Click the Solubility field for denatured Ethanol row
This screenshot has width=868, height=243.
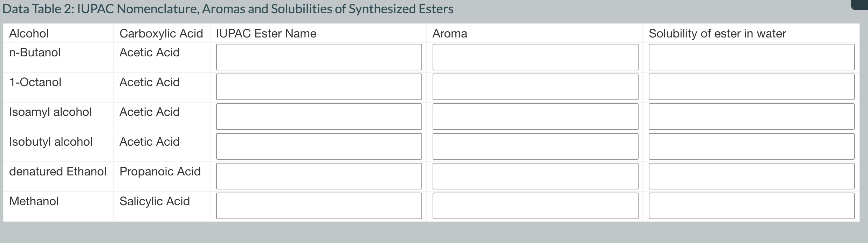tap(751, 176)
